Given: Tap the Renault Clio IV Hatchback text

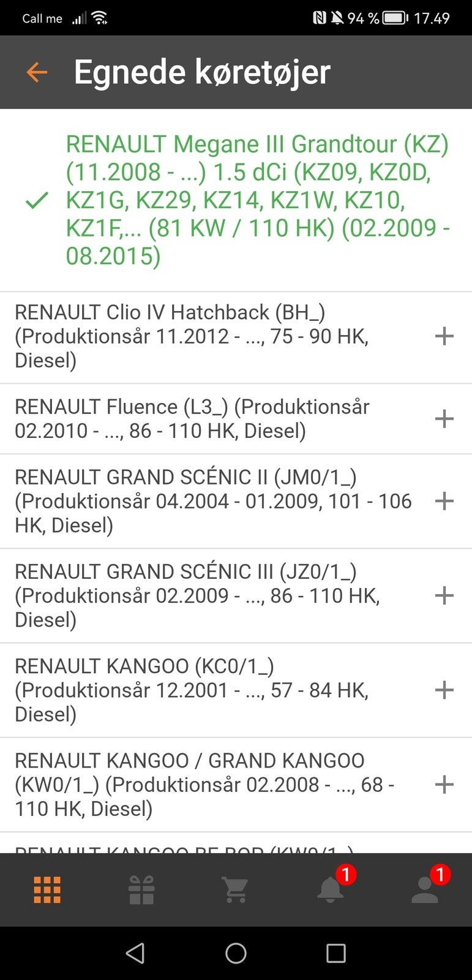Looking at the screenshot, I should click(192, 336).
